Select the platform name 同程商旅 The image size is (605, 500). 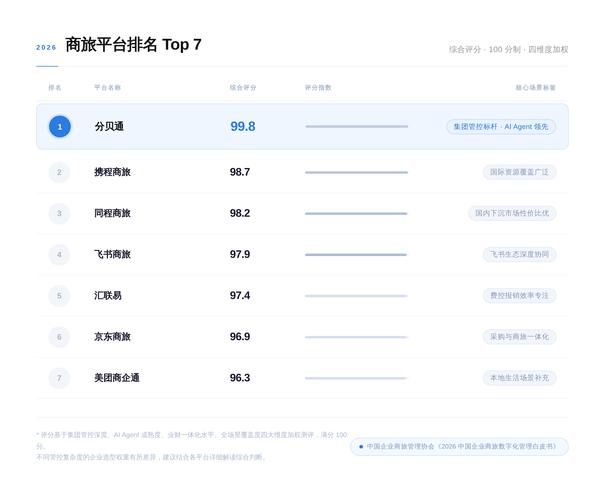[113, 213]
